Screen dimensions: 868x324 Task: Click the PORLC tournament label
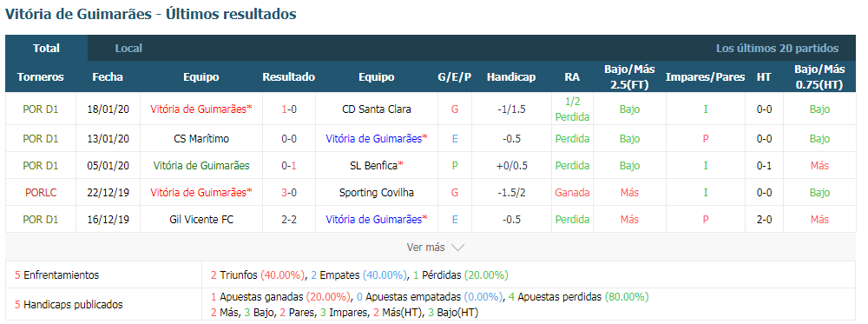tap(41, 193)
